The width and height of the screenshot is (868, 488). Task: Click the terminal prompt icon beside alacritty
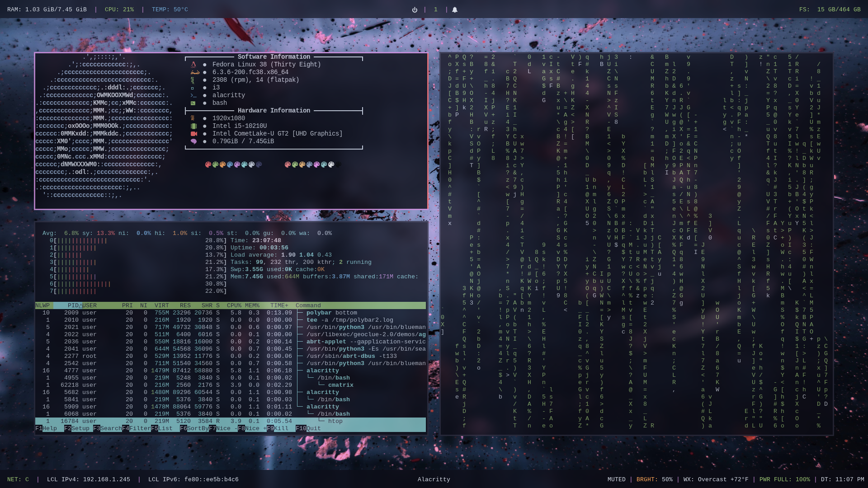[x=193, y=95]
